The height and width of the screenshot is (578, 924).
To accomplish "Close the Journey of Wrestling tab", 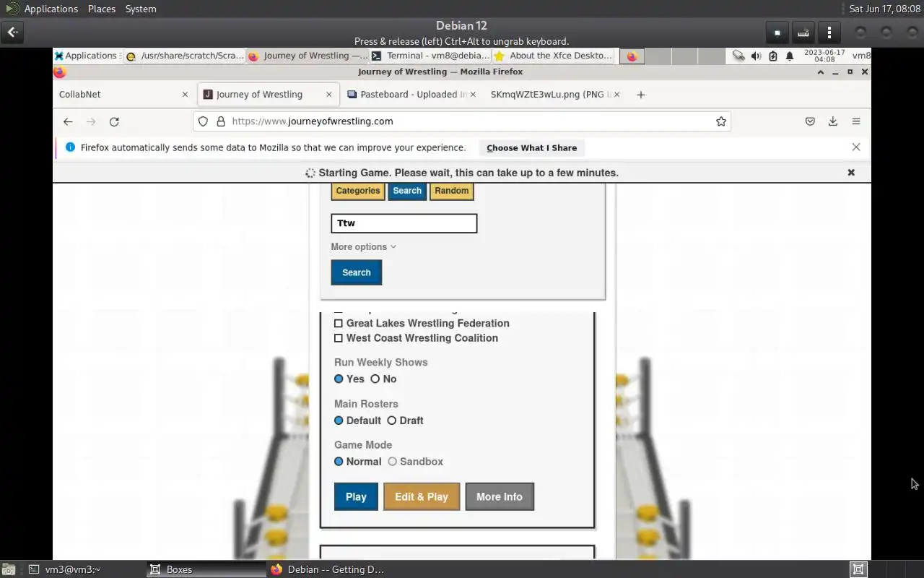I will pyautogui.click(x=329, y=95).
